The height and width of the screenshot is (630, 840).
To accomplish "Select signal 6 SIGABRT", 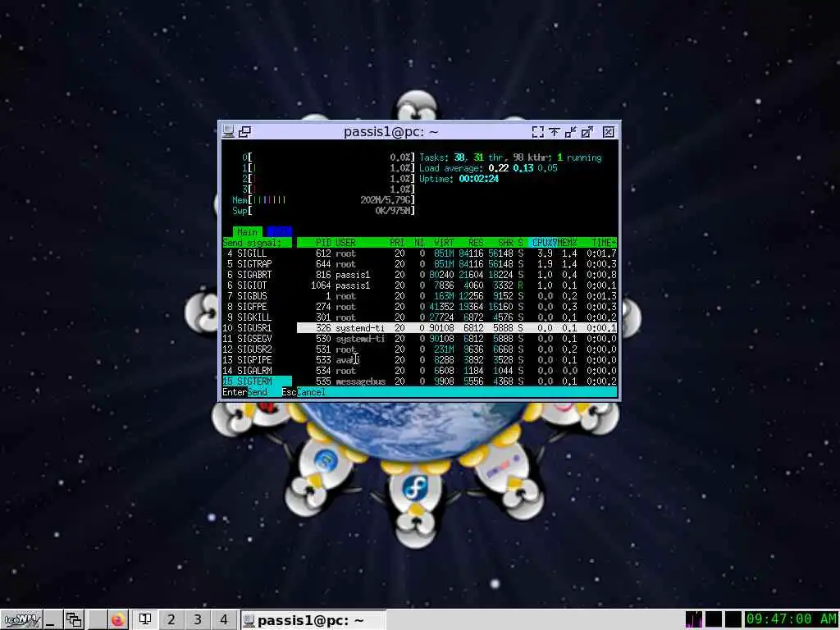I will 257,275.
